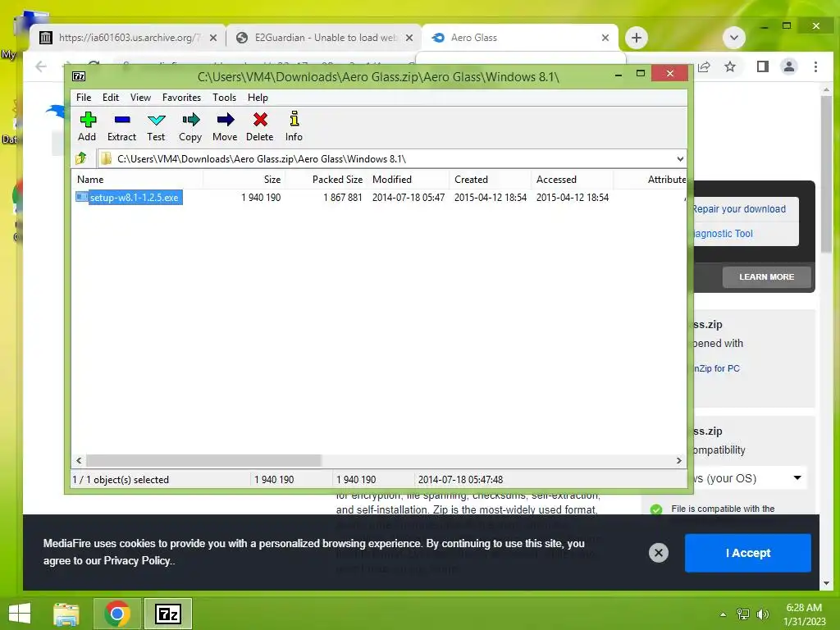The width and height of the screenshot is (840, 630).
Task: Click the Diagnostic Tool link
Action: coord(723,234)
